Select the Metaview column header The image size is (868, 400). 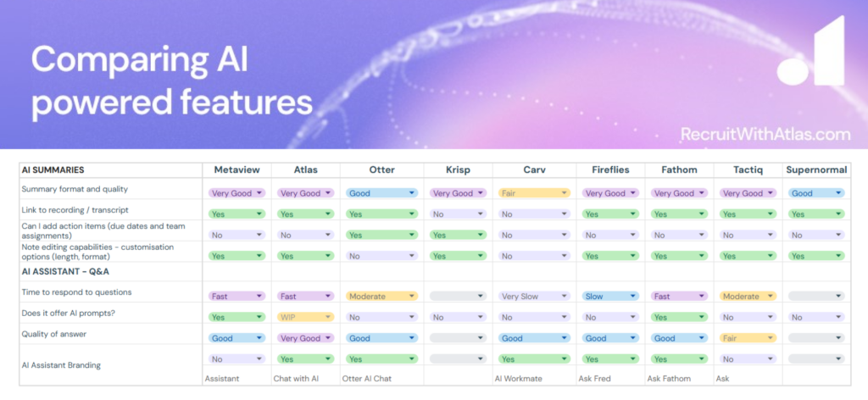click(236, 170)
